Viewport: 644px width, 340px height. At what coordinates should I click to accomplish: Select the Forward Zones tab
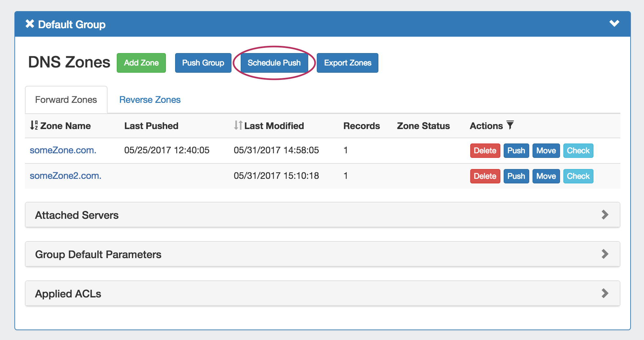[66, 100]
